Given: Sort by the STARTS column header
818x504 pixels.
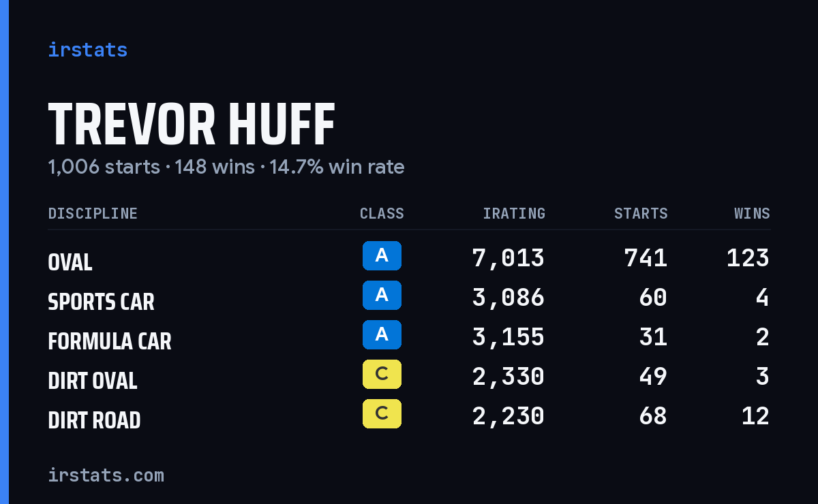Looking at the screenshot, I should 641,213.
